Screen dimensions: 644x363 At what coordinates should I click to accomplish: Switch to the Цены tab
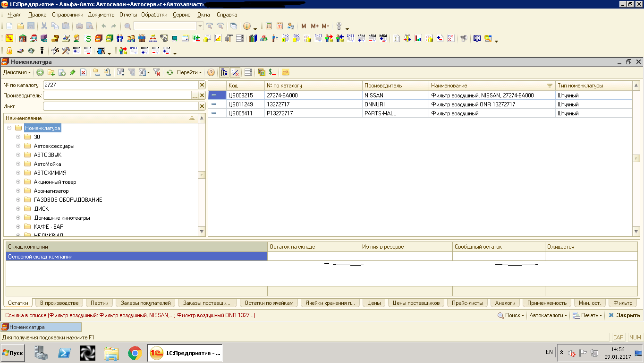coord(374,303)
